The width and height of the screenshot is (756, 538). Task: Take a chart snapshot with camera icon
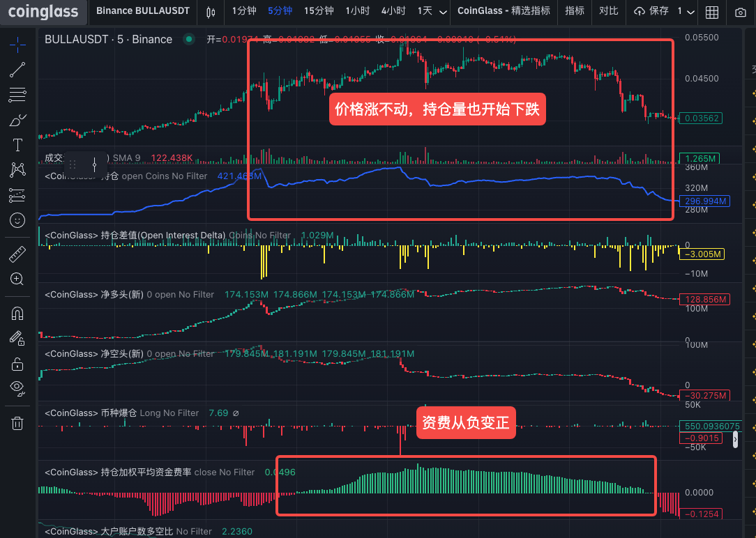pyautogui.click(x=740, y=13)
